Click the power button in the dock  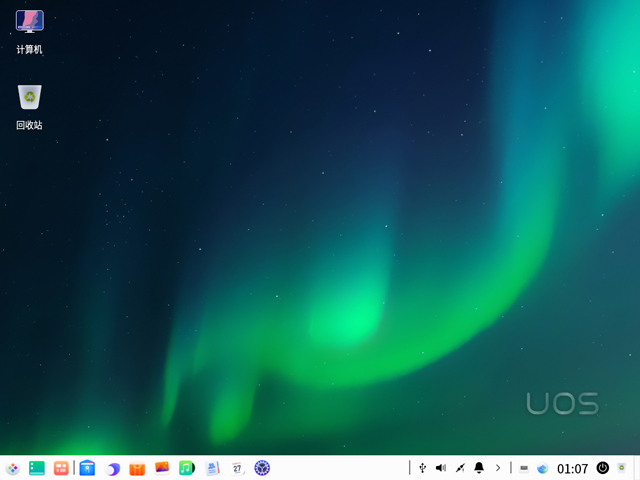[x=603, y=468]
